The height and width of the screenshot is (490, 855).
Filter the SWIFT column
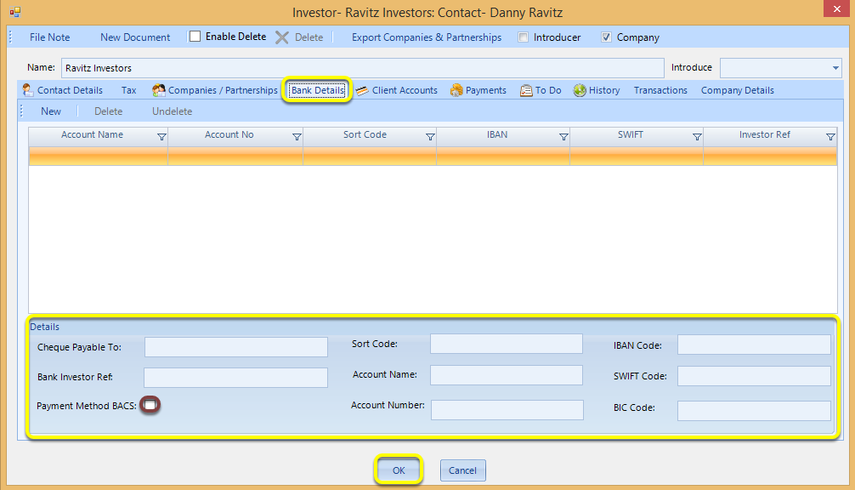point(697,137)
